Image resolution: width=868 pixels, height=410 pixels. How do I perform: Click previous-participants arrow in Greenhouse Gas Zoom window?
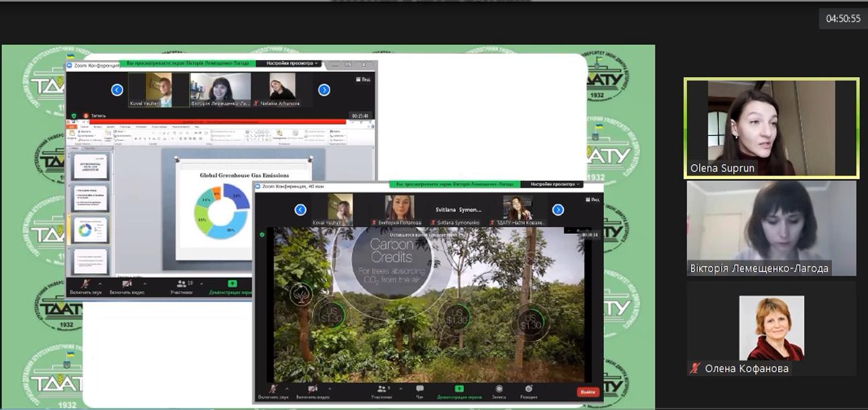click(117, 90)
